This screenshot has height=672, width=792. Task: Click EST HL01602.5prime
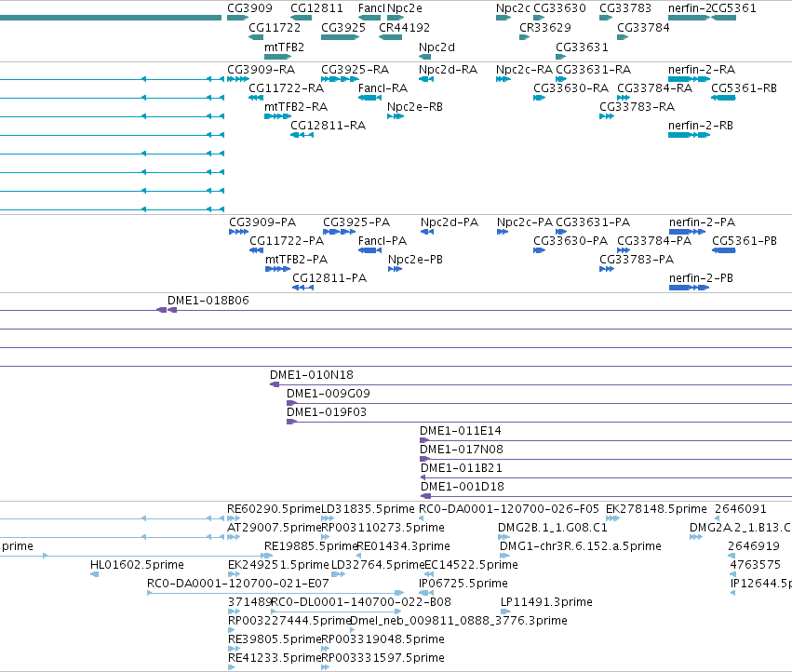(94, 574)
